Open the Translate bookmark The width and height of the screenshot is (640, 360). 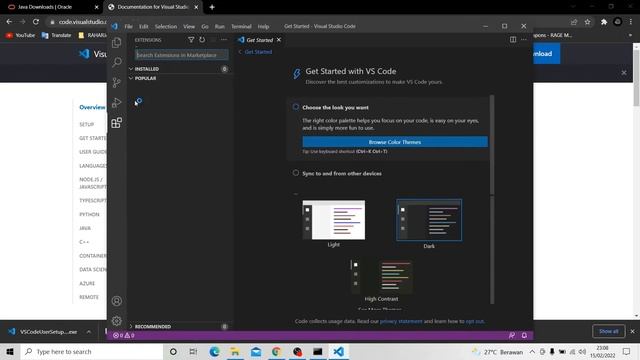pos(56,36)
